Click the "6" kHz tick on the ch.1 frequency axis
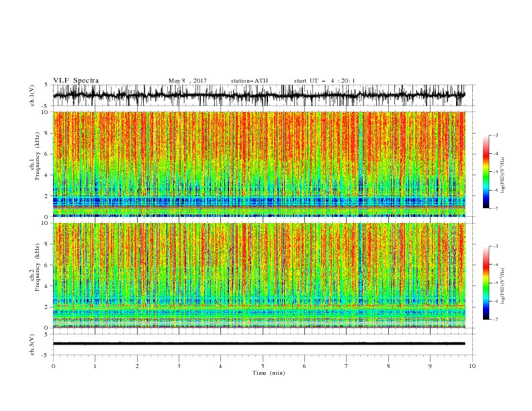Image resolution: width=532 pixels, height=411 pixels. (47, 154)
